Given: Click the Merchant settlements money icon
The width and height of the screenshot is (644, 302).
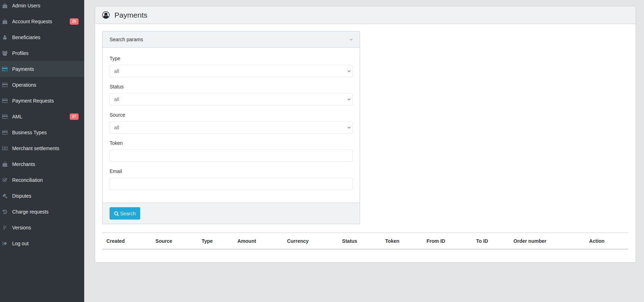Looking at the screenshot, I should pyautogui.click(x=5, y=148).
